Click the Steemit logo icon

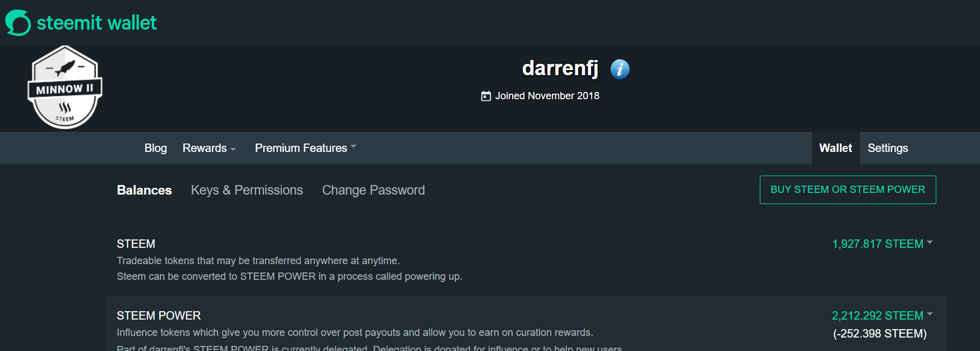[x=18, y=22]
